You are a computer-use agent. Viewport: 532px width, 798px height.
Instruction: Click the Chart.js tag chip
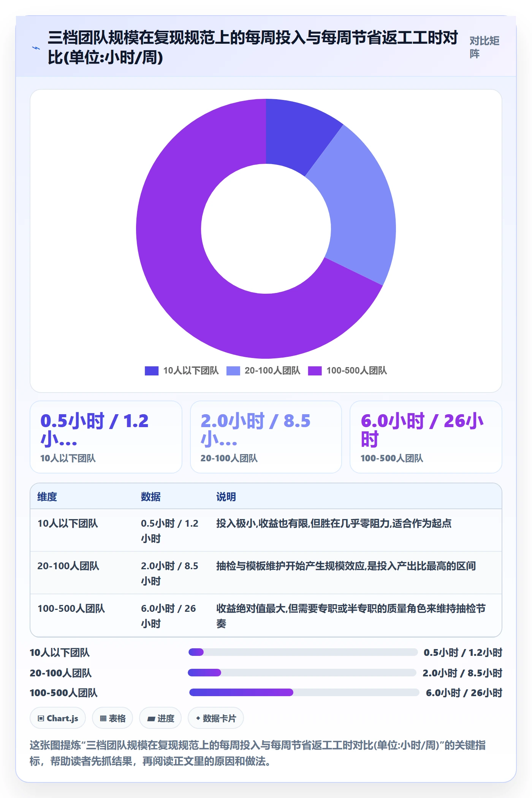pyautogui.click(x=58, y=718)
